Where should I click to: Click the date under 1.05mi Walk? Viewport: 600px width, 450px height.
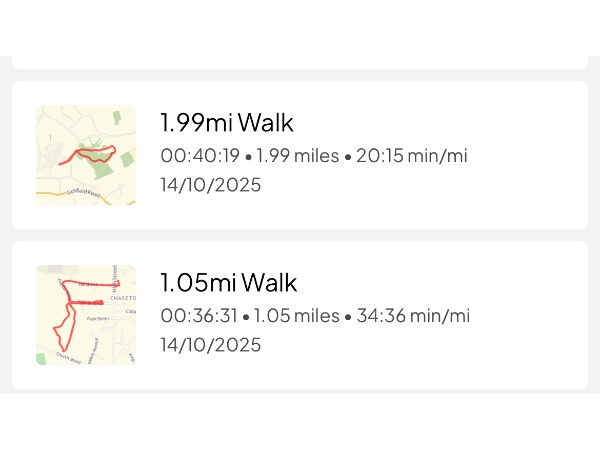(210, 345)
